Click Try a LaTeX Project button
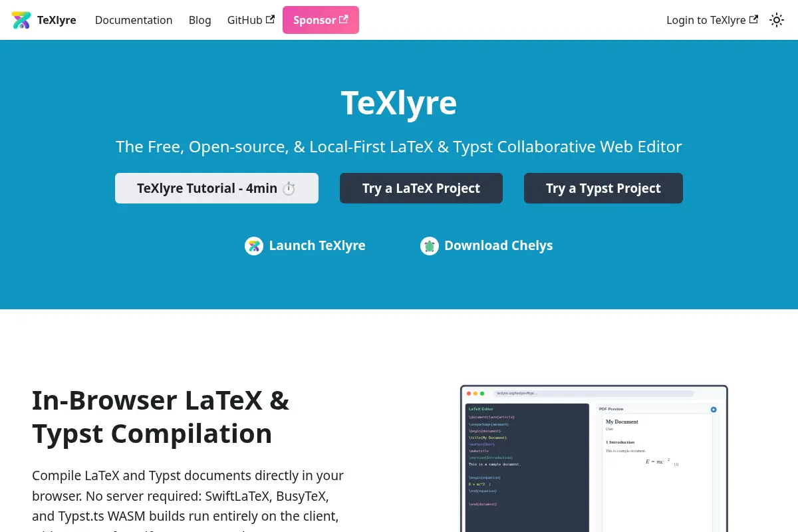Image resolution: width=798 pixels, height=532 pixels. (421, 188)
